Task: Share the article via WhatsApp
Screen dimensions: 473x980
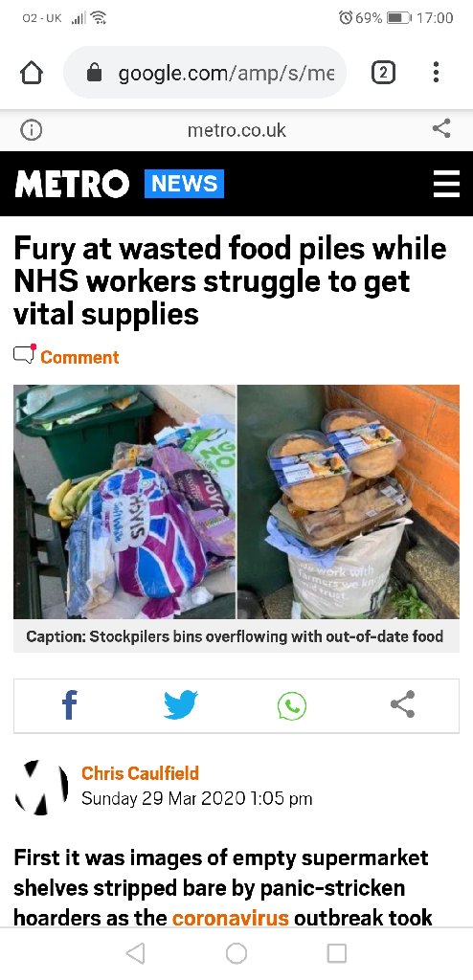Action: tap(292, 706)
